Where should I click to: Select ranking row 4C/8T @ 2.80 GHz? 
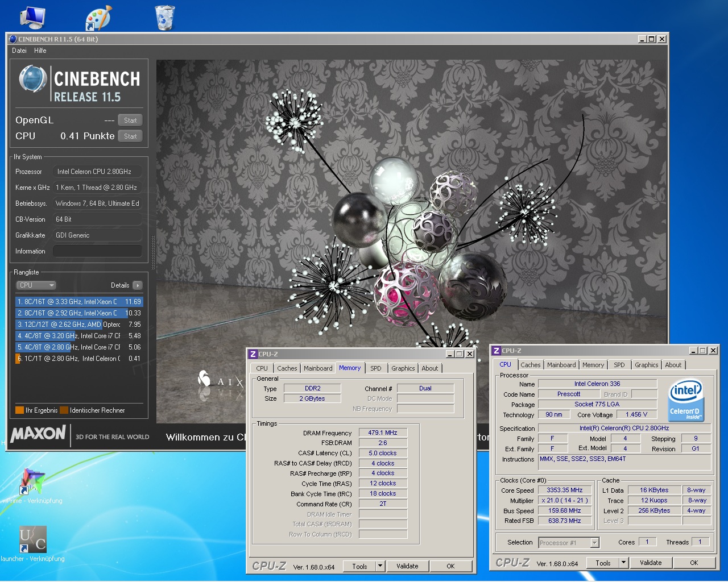79,347
